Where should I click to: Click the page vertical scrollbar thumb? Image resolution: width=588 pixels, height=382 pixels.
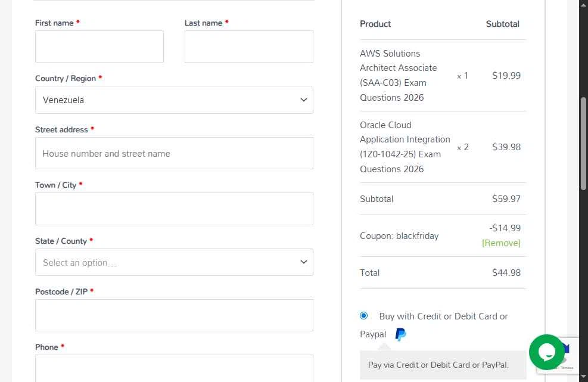583,144
